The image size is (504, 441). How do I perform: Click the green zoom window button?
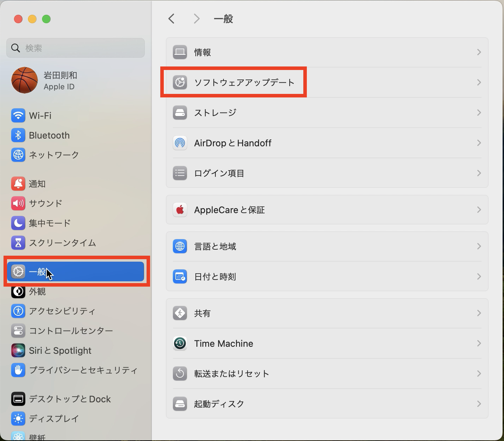(x=46, y=19)
